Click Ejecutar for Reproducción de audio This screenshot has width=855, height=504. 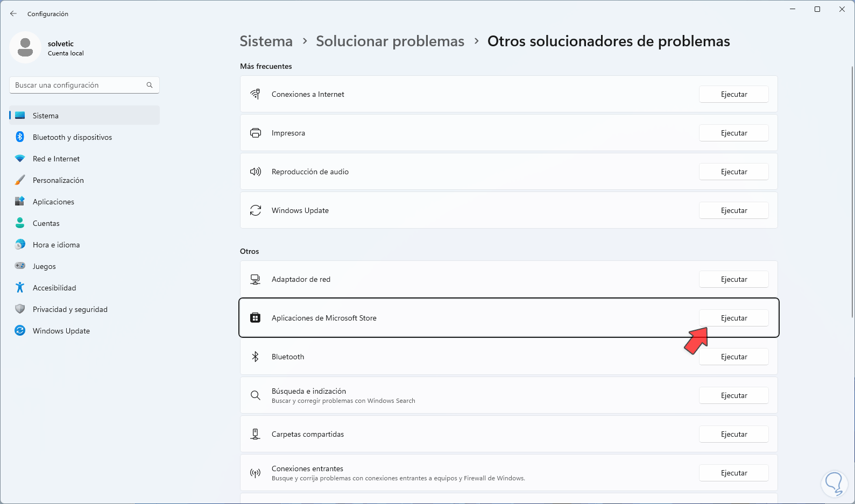pos(733,172)
